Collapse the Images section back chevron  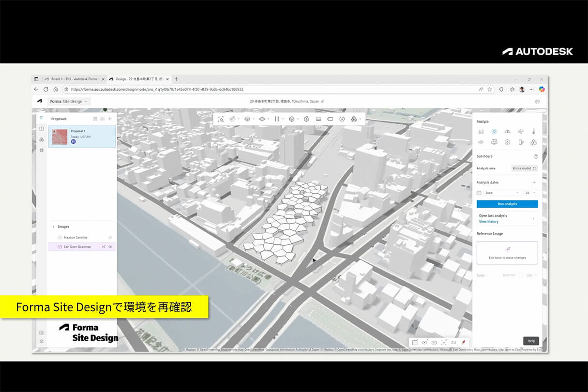click(53, 226)
